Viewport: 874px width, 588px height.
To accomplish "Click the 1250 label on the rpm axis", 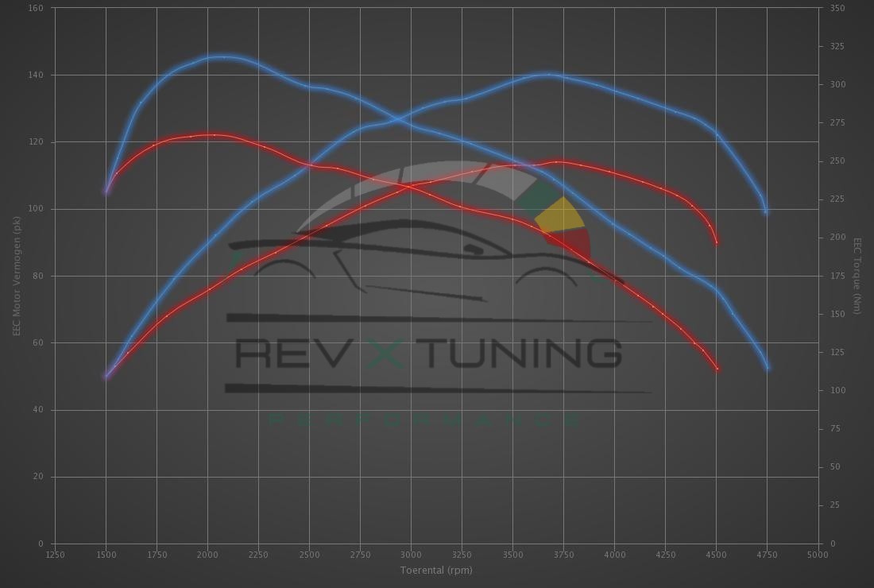I will click(x=56, y=555).
